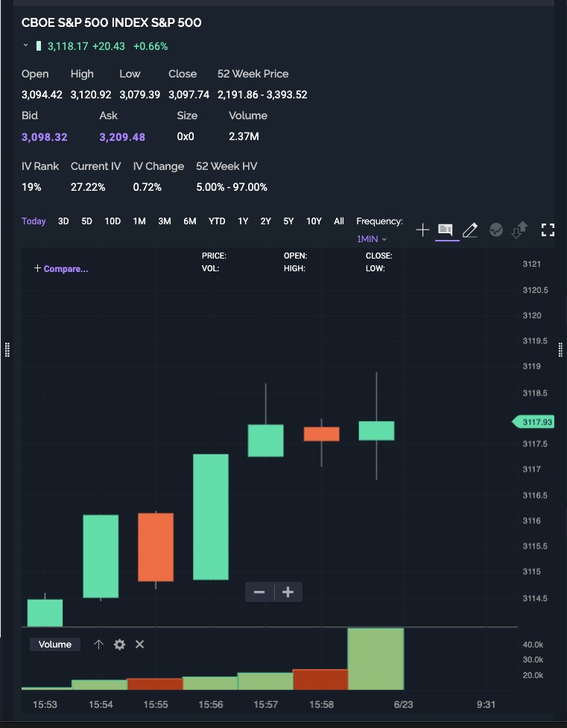Open Volume study settings gear

[x=119, y=645]
